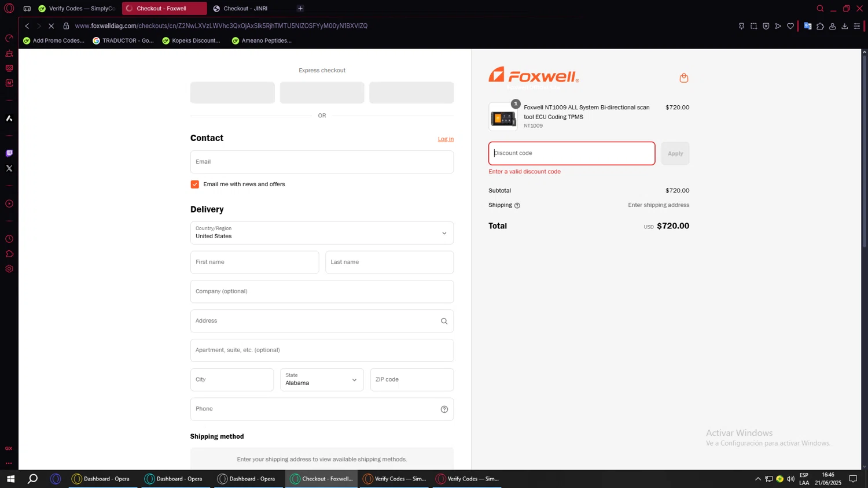
Task: Focus the Phone field
Action: point(322,409)
